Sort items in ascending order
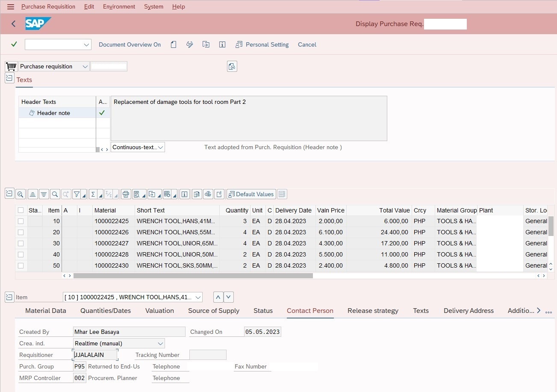557x392 pixels. (x=32, y=194)
